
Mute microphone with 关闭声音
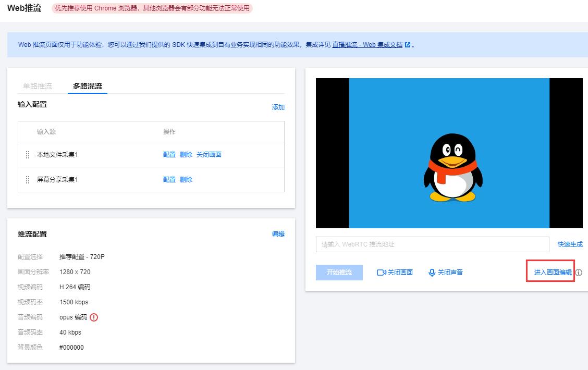pyautogui.click(x=446, y=273)
